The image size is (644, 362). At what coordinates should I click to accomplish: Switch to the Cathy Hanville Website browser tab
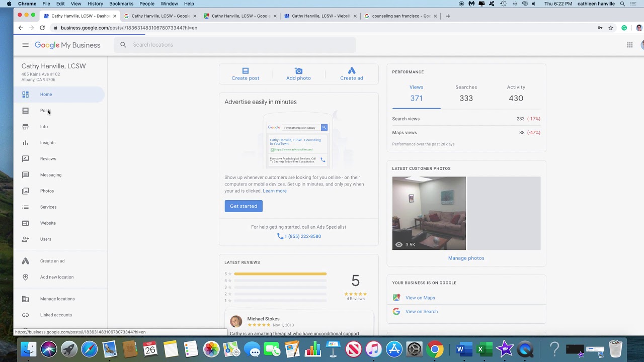320,16
